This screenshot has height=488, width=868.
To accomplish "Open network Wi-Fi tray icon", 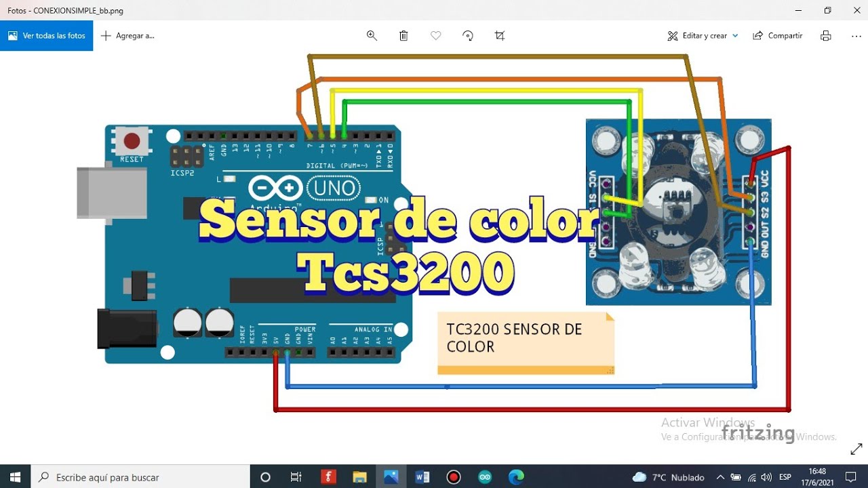I will [x=752, y=477].
